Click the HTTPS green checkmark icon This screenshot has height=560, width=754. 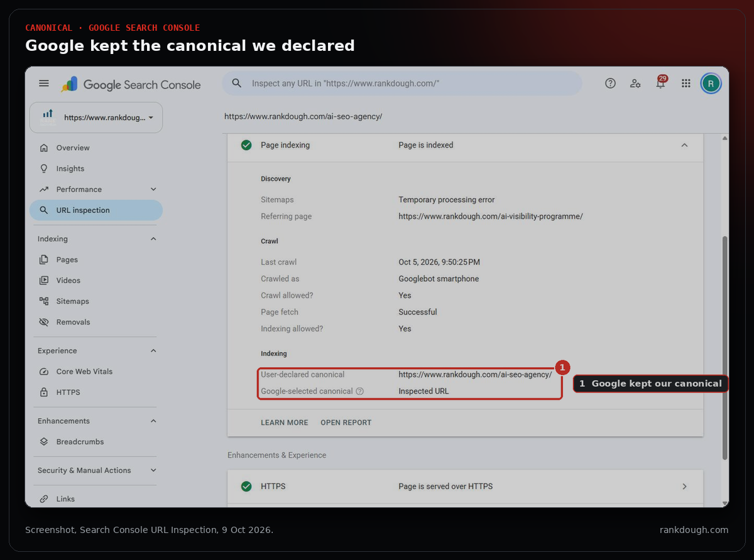246,487
